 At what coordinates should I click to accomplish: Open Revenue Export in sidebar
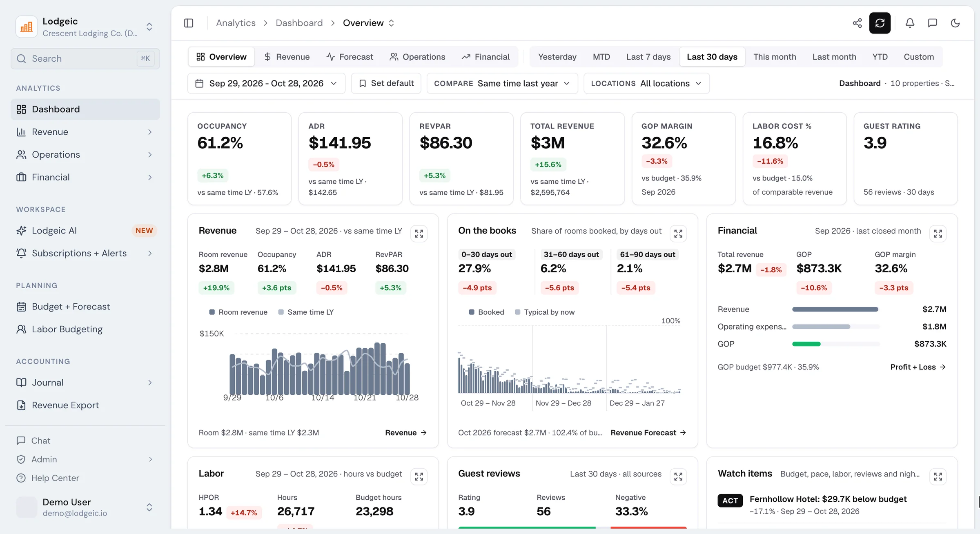pyautogui.click(x=85, y=405)
